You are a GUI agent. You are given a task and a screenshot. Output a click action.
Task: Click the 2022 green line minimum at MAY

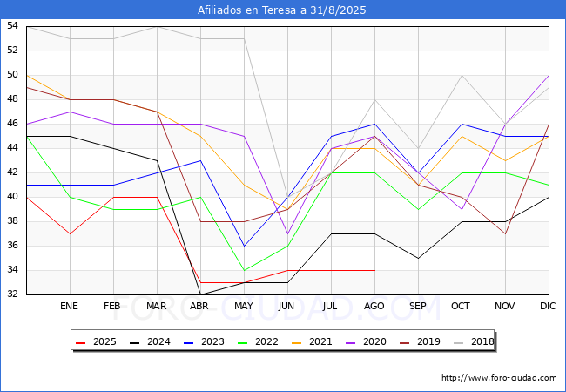point(245,270)
